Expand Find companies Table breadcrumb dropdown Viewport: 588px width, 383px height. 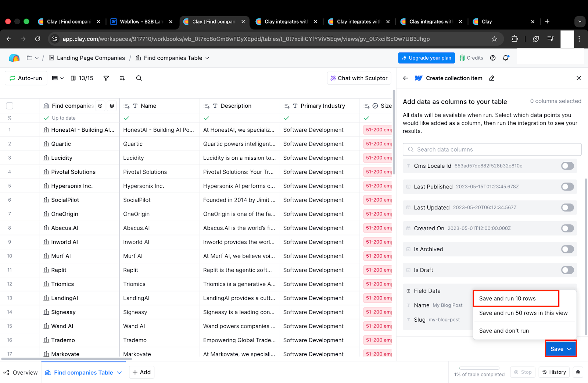[207, 58]
